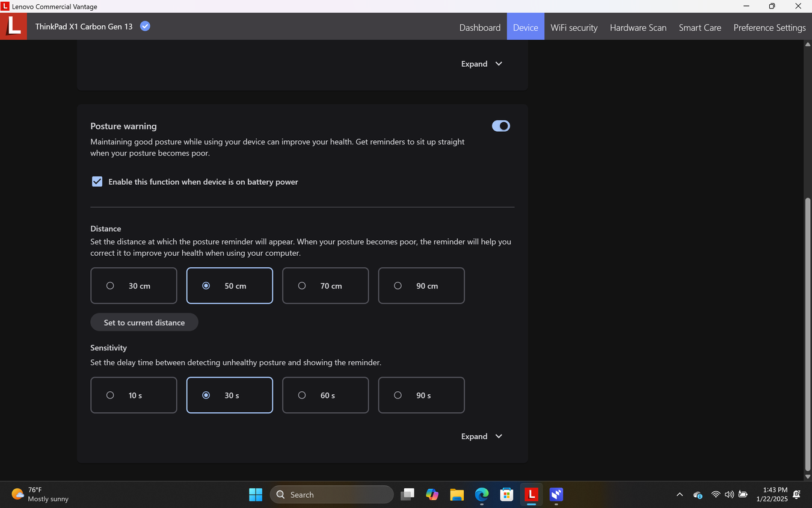Click the red Lenovo L logo in header

13,26
